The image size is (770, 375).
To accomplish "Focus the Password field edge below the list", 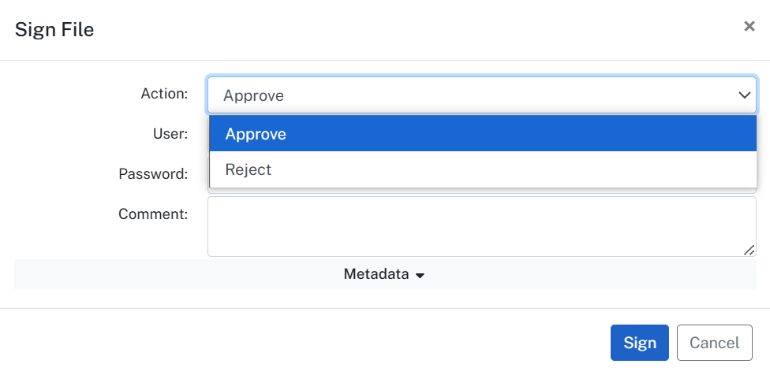I will pyautogui.click(x=482, y=191).
